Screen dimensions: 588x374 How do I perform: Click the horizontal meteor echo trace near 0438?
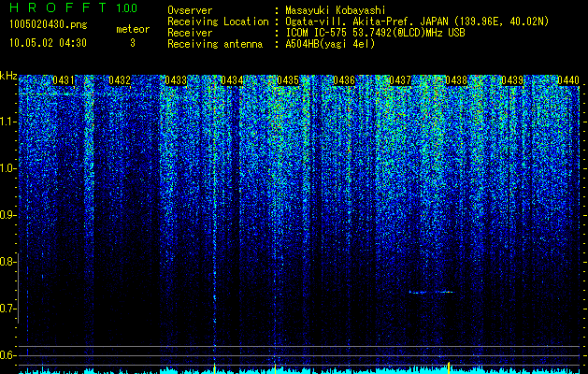(432, 292)
